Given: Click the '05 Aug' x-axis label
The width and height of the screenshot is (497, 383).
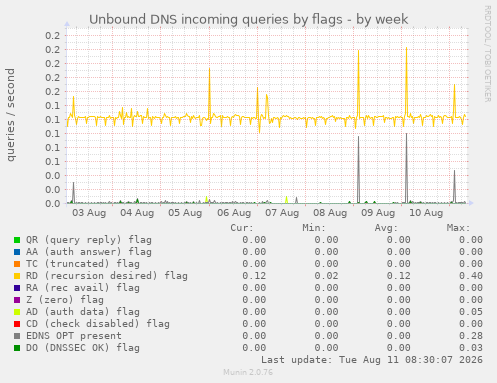Looking at the screenshot, I should point(185,213).
